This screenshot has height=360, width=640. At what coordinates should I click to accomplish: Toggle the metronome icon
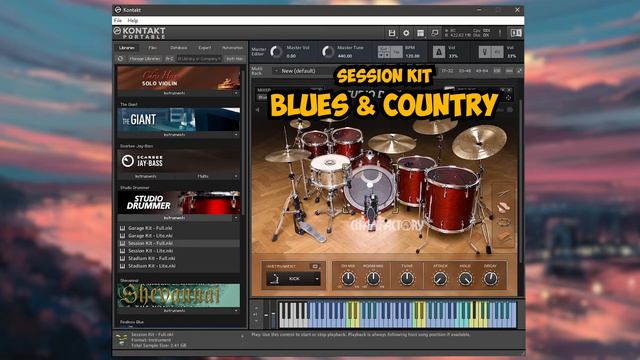(x=439, y=52)
